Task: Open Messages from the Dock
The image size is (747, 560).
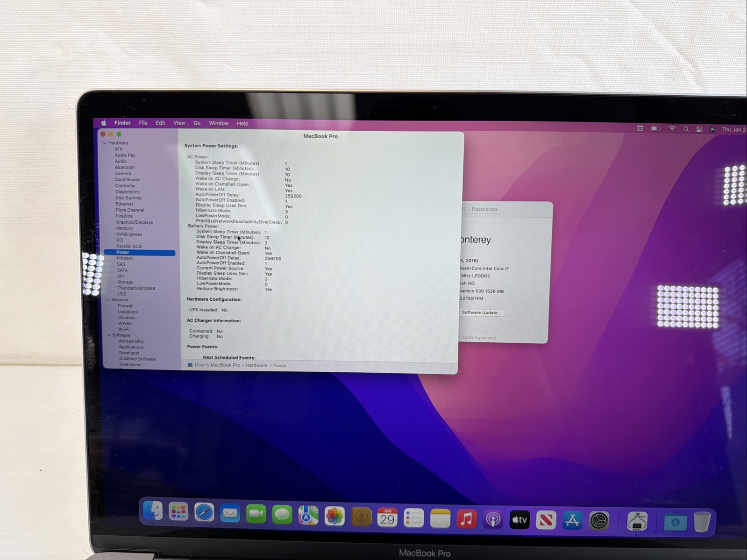Action: coord(282,515)
